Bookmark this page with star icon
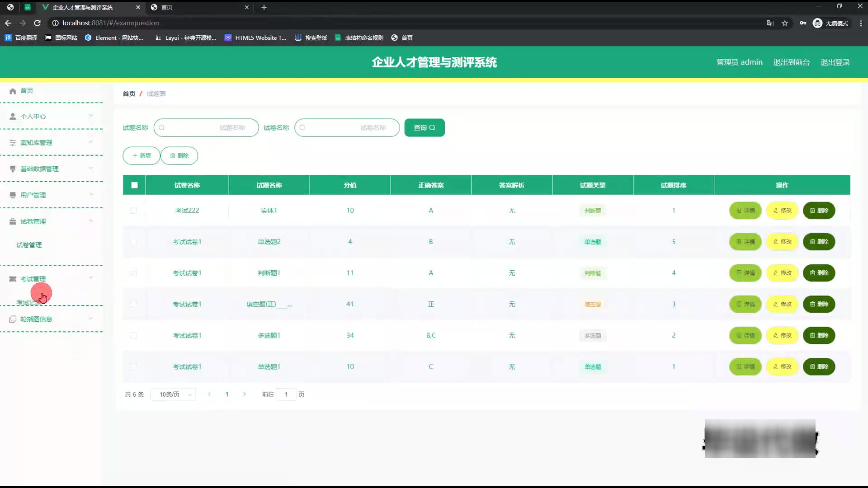This screenshot has width=868, height=488. 785,23
